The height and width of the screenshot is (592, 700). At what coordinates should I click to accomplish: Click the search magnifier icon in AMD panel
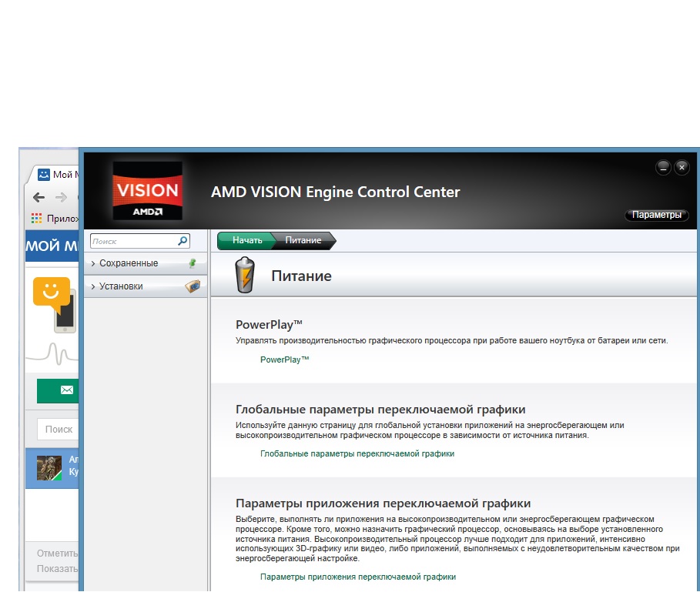(x=183, y=241)
